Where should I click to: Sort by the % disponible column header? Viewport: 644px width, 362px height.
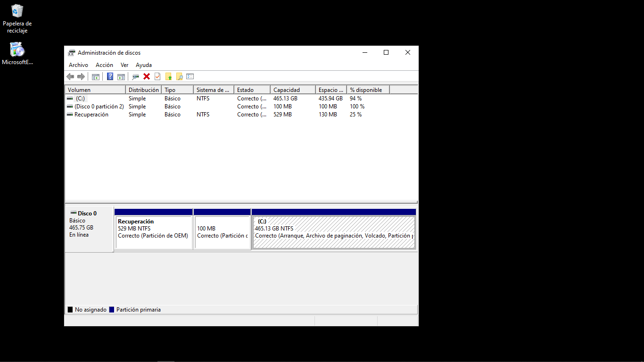tap(368, 90)
